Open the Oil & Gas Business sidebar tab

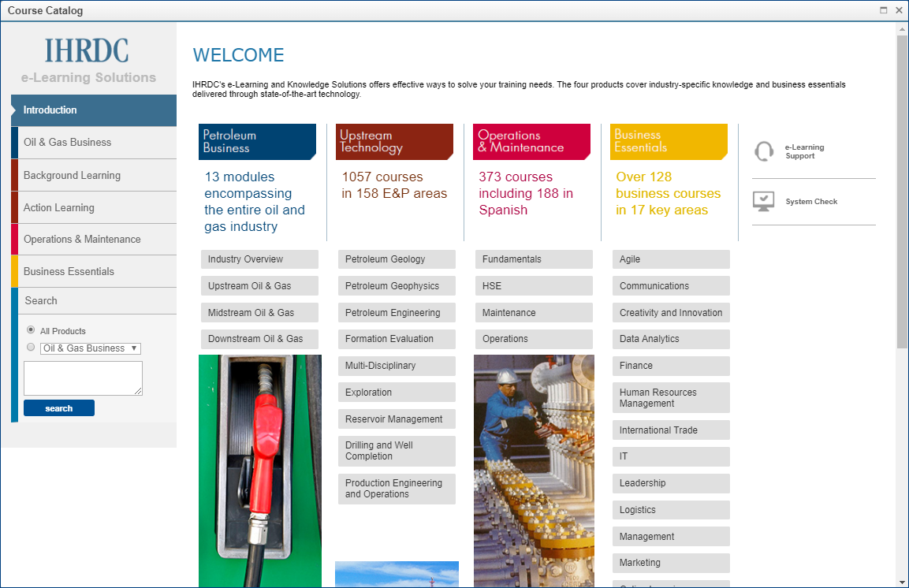tap(94, 143)
